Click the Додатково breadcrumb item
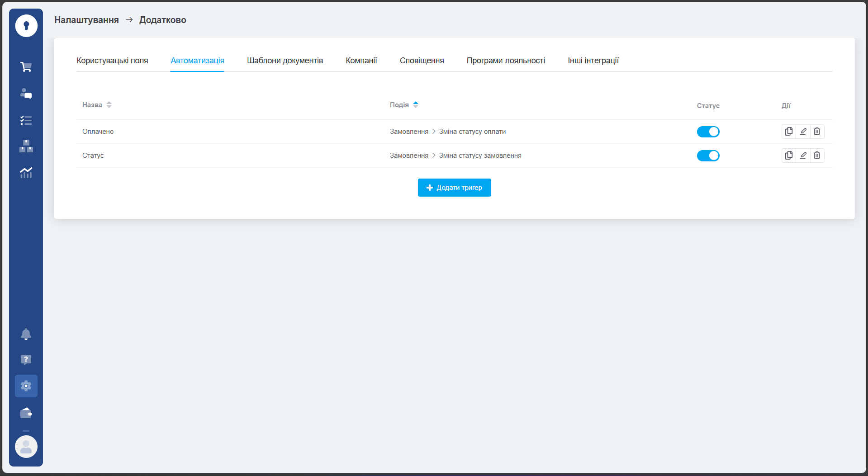Image resolution: width=868 pixels, height=476 pixels. point(163,20)
